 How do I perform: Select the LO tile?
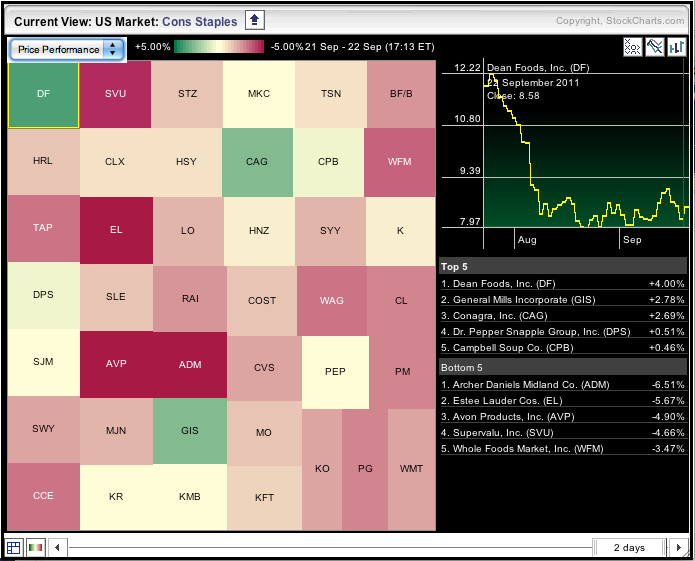(188, 231)
